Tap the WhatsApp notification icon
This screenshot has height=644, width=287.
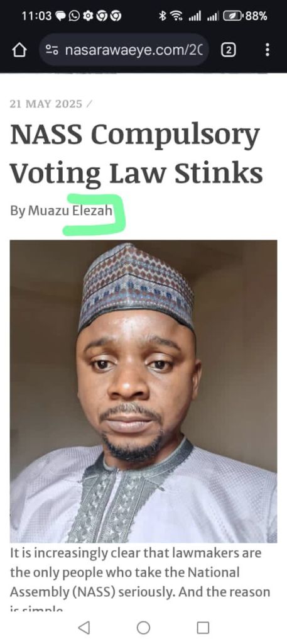click(x=74, y=16)
